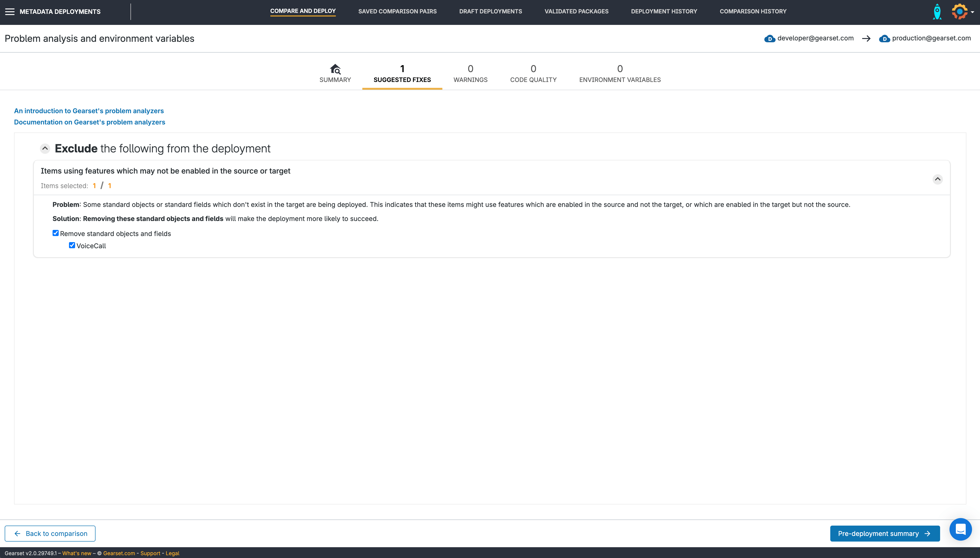Click the production org cloud icon
980x558 pixels.
click(x=884, y=39)
